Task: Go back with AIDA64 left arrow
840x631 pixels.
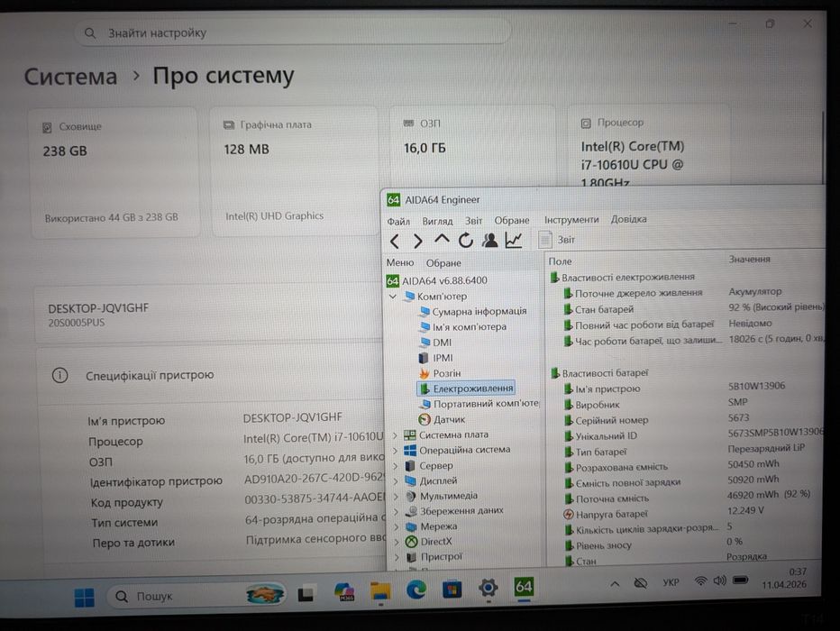Action: tap(395, 242)
